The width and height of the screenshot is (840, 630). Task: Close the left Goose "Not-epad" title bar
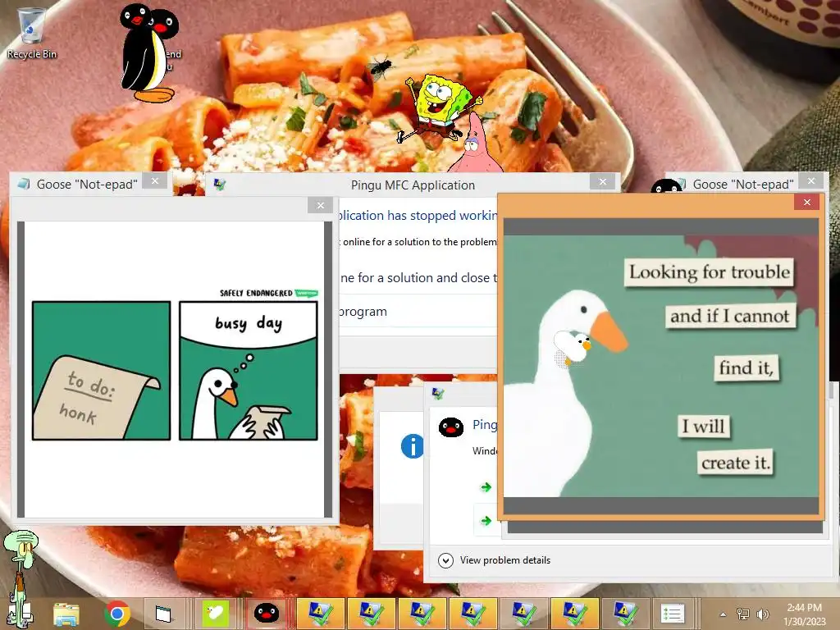(x=155, y=181)
